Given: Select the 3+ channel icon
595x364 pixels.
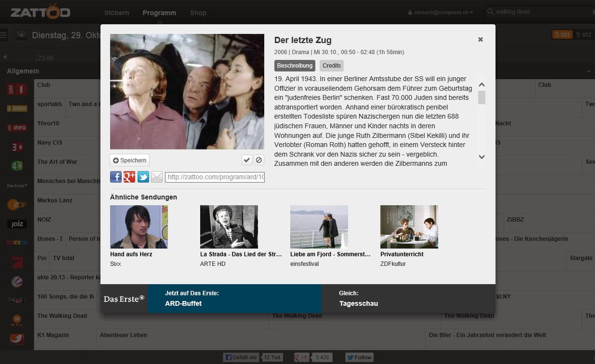Looking at the screenshot, I should [17, 147].
